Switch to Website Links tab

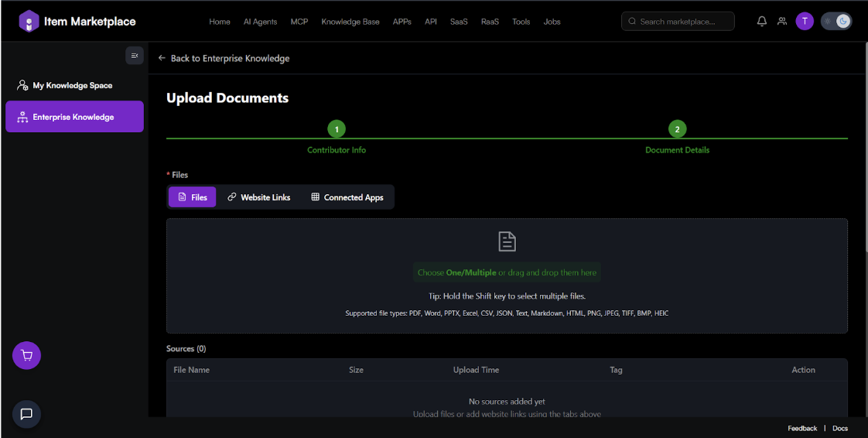pyautogui.click(x=258, y=197)
